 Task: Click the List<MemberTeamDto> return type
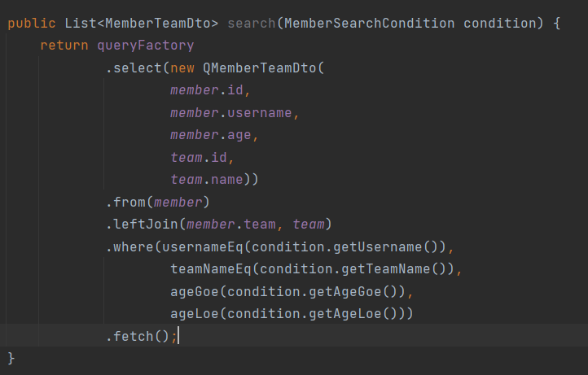click(x=142, y=24)
